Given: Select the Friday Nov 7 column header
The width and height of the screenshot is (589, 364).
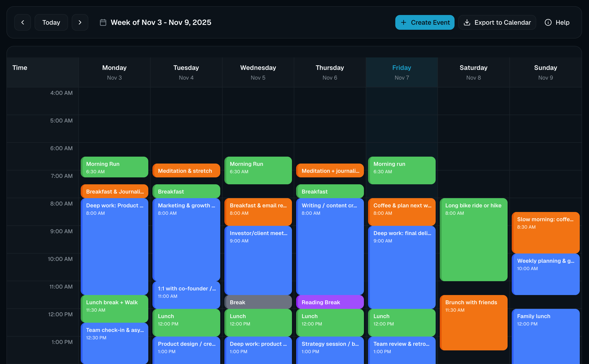Looking at the screenshot, I should 402,72.
